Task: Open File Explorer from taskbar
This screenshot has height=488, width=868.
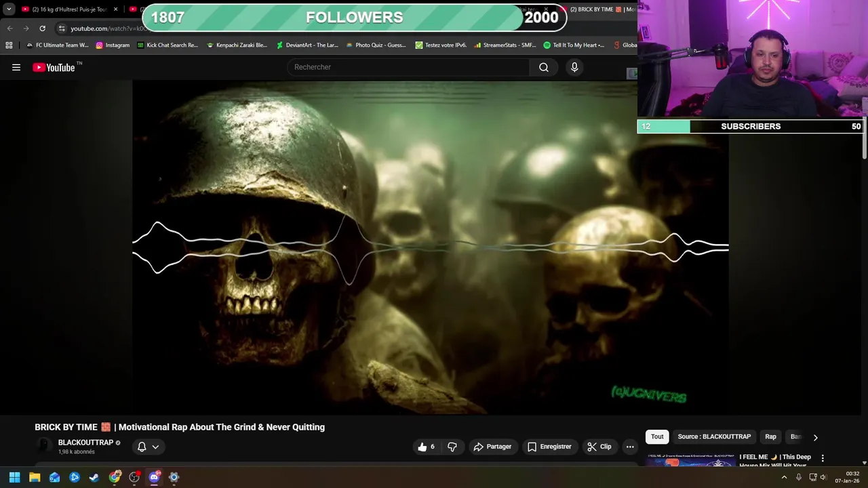Action: coord(35,477)
